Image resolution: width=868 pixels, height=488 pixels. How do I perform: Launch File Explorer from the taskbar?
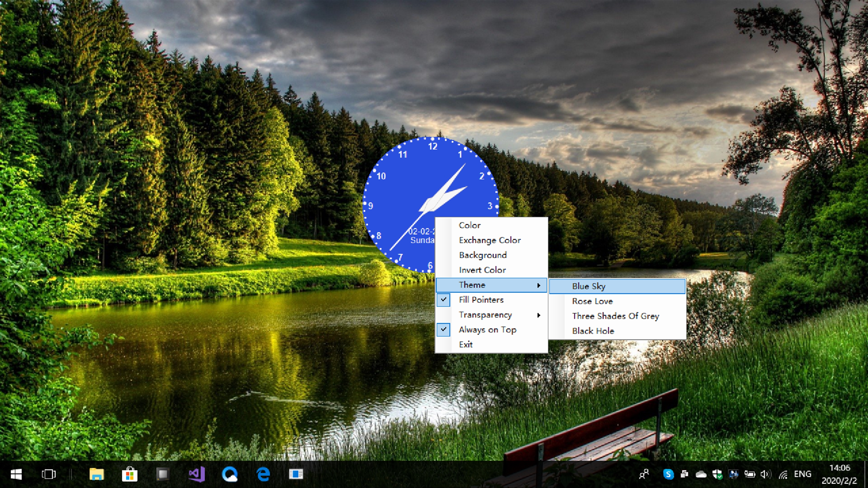click(97, 474)
